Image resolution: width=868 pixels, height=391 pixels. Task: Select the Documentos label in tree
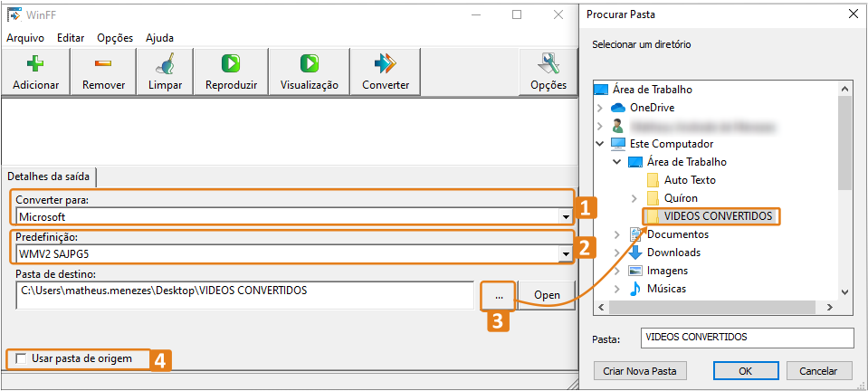tap(678, 234)
